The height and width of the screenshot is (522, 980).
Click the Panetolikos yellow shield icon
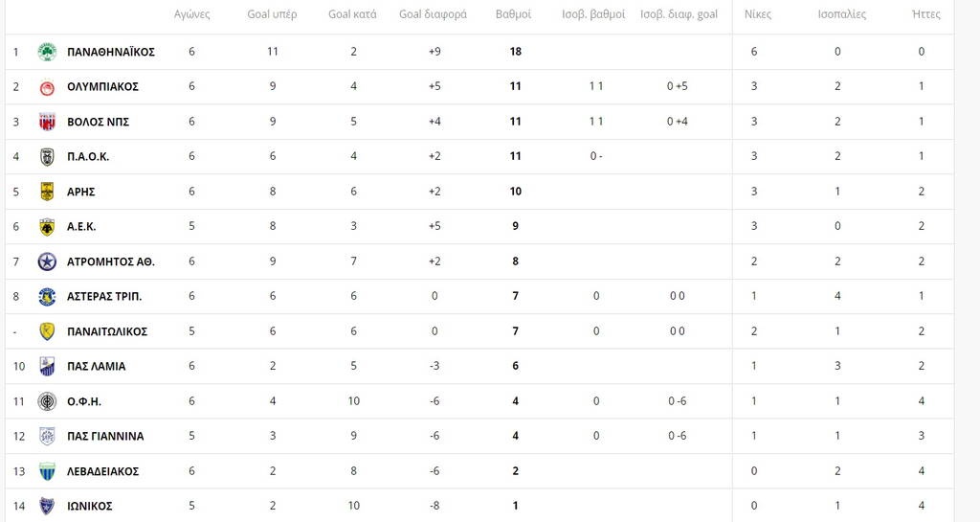coord(47,331)
